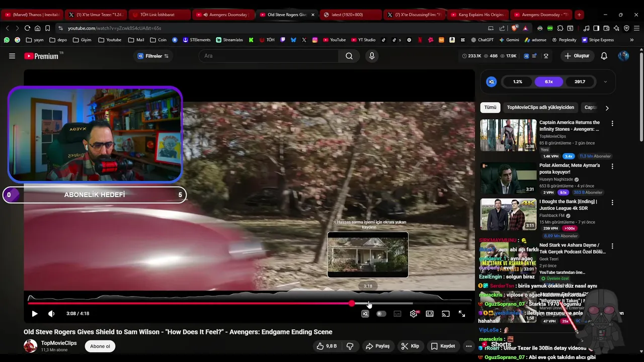Open the Brave shields icon
This screenshot has width=644, height=362.
click(515, 28)
